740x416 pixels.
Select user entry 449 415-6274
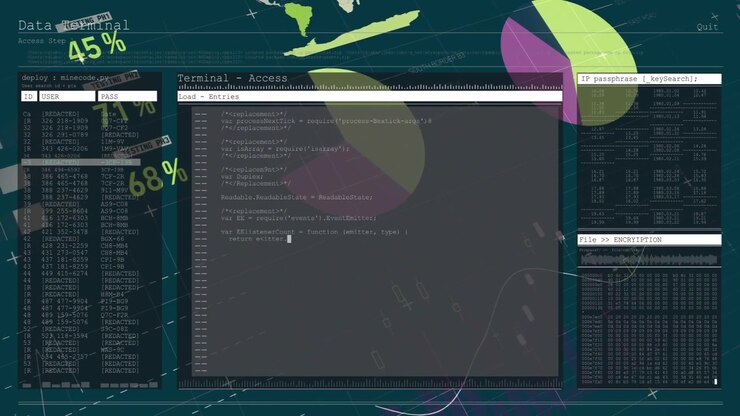65,273
